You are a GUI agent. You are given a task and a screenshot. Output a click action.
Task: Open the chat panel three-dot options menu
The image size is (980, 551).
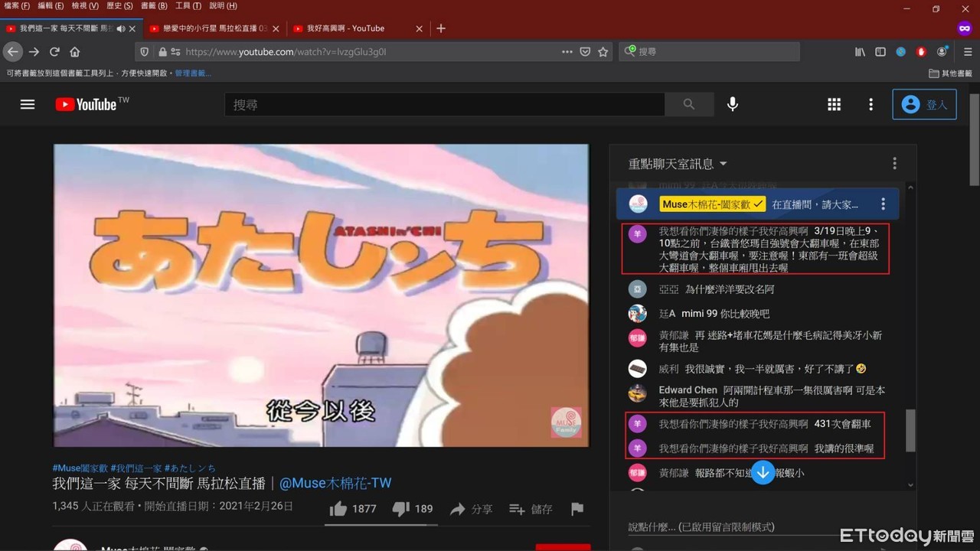[894, 164]
